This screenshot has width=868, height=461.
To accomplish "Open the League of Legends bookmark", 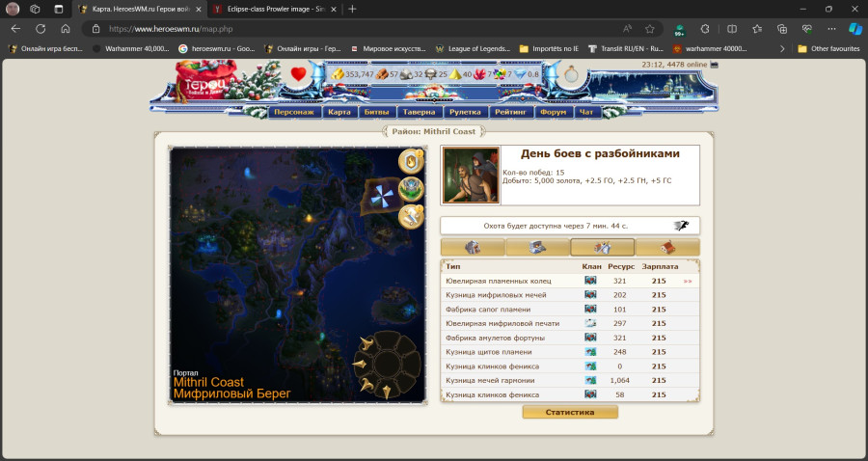I will [x=474, y=48].
